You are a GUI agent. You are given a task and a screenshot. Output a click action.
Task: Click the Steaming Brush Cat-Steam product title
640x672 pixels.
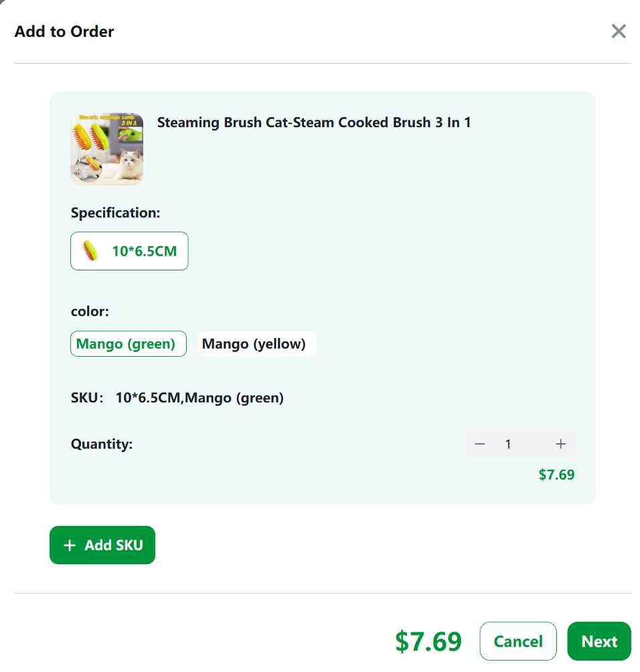[x=314, y=122]
